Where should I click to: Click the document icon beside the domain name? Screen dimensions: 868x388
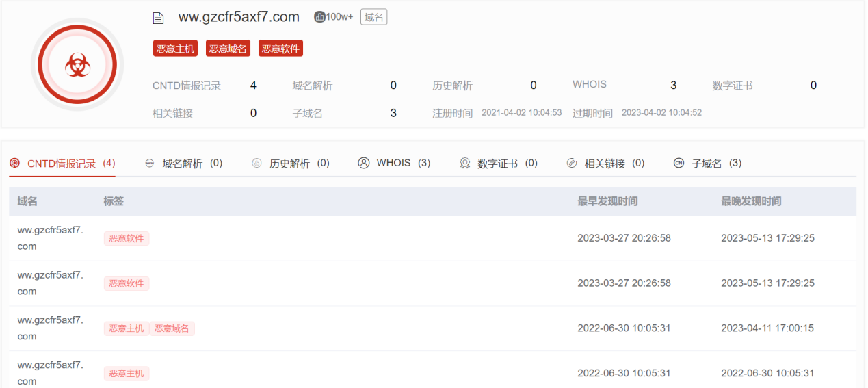[158, 18]
